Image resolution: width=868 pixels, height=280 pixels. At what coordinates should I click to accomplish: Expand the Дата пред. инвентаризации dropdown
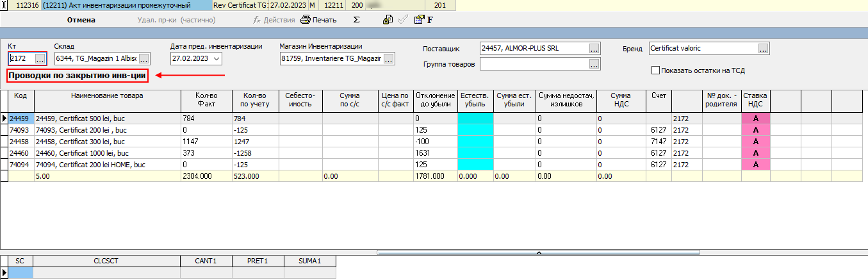(x=216, y=59)
